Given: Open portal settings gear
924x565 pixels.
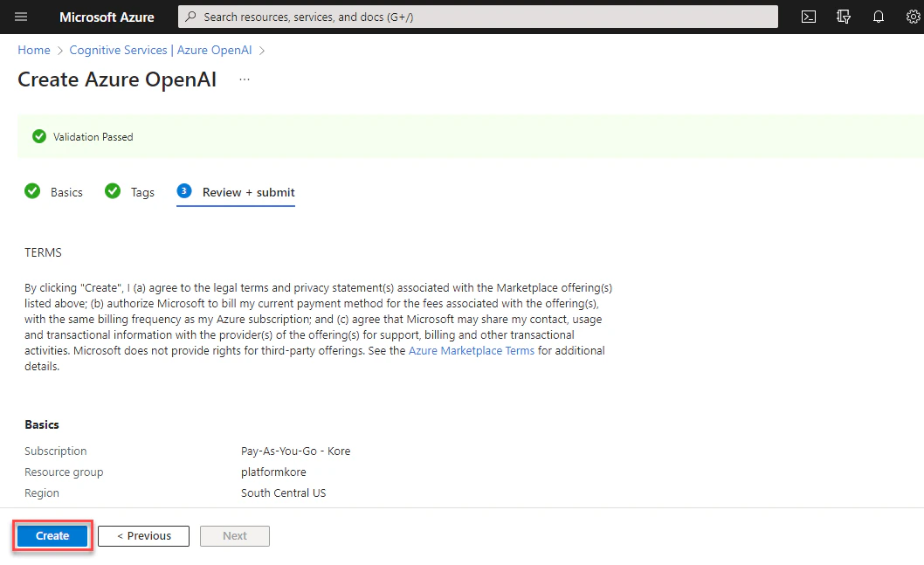Looking at the screenshot, I should coord(913,17).
